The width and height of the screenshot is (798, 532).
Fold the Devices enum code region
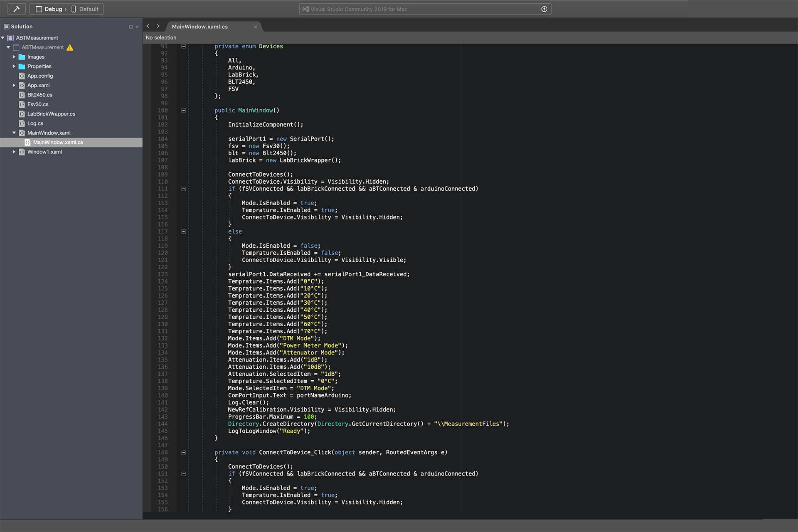(183, 46)
